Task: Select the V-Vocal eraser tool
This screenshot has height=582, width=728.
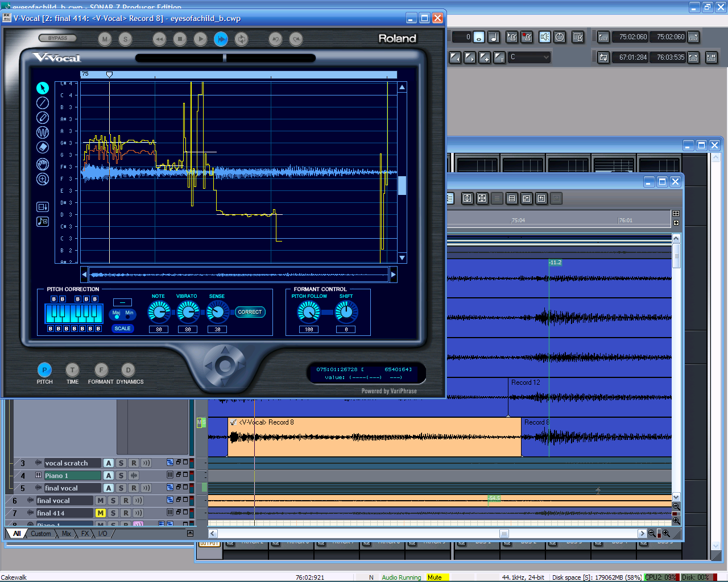Action: [43, 147]
